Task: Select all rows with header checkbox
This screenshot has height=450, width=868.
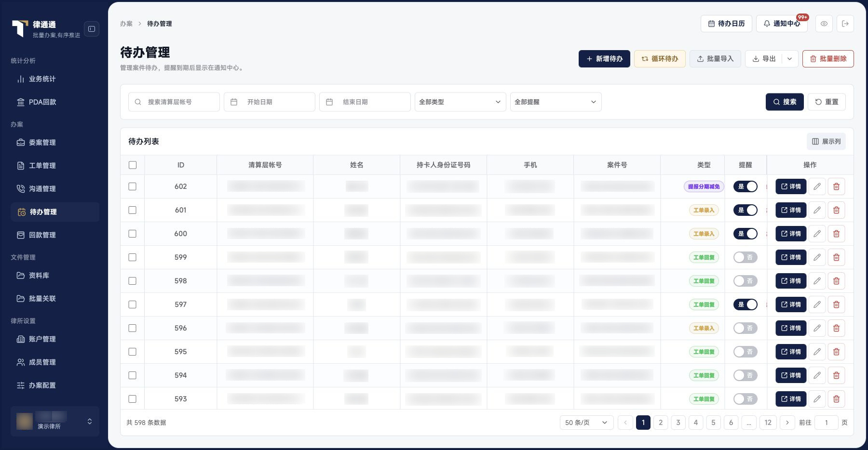Action: click(133, 165)
